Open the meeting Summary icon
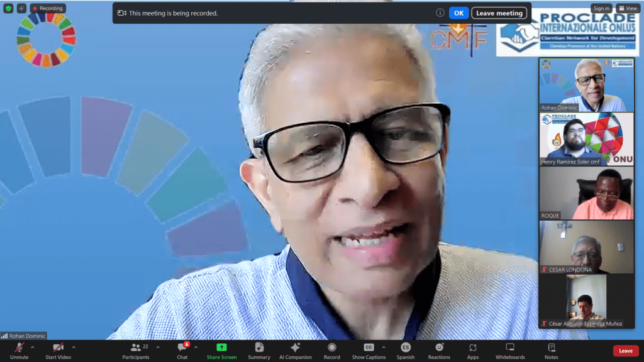Viewport: 644px width, 362px height. [259, 348]
